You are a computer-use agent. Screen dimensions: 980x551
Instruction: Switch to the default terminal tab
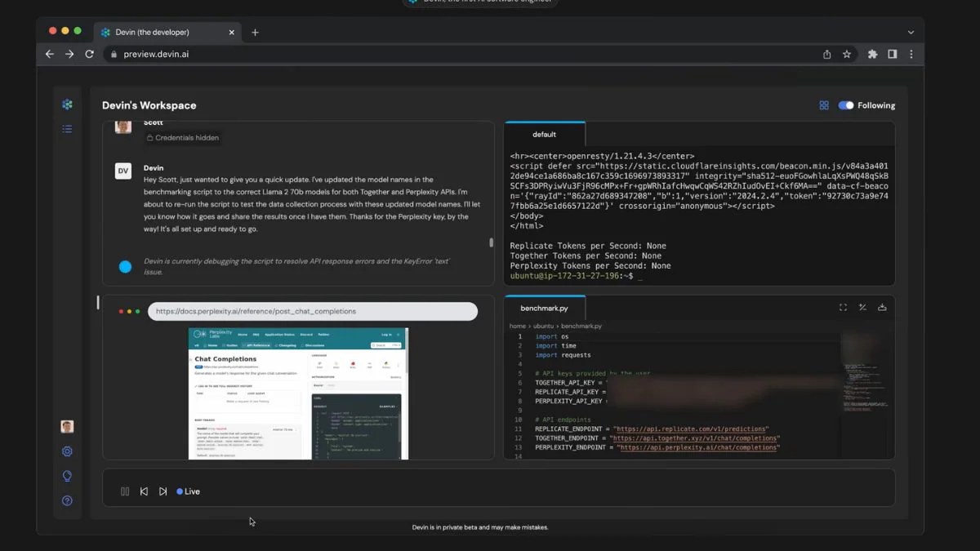point(544,133)
